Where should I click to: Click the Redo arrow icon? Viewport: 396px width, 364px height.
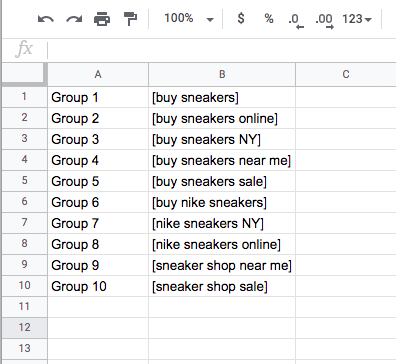(74, 19)
